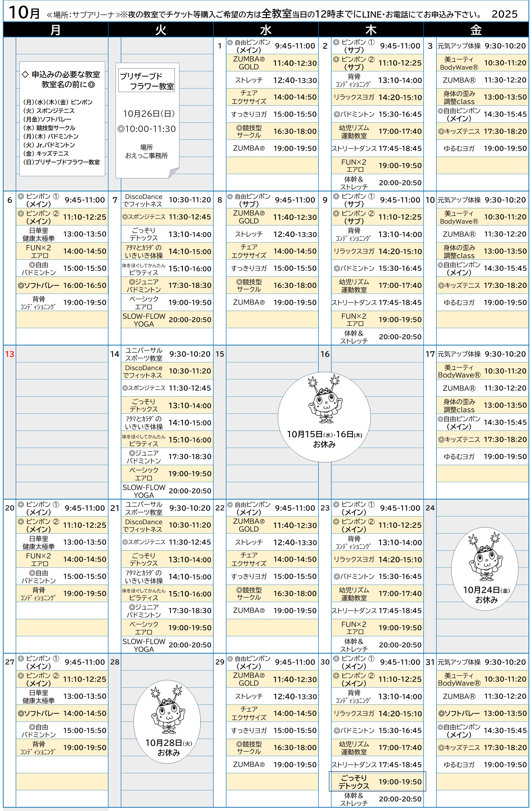
Task: Click the おえっこ事務所 location text
Action: (x=146, y=156)
